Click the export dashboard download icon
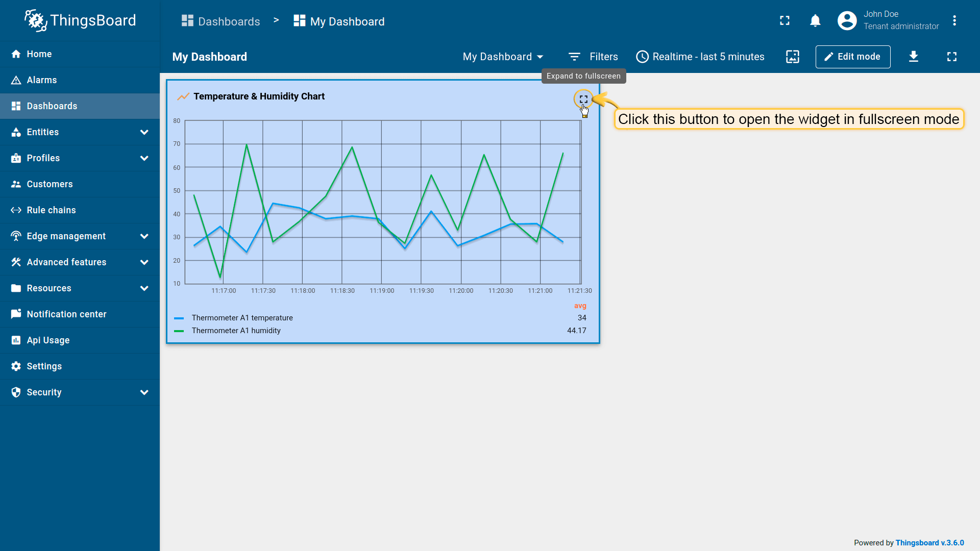980x551 pixels. point(914,57)
